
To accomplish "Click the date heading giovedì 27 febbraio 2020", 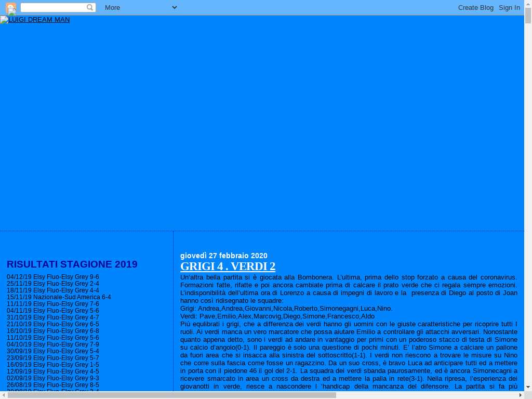I will pos(223,256).
